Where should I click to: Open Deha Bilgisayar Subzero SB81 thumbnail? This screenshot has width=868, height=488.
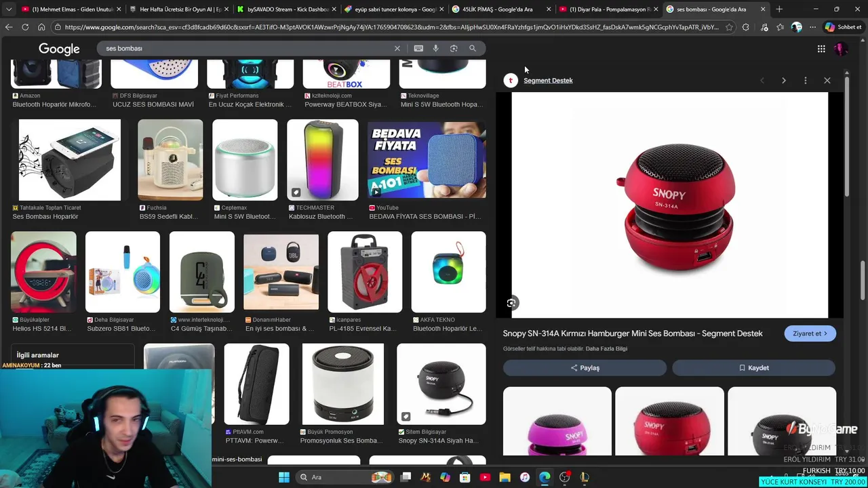(123, 272)
